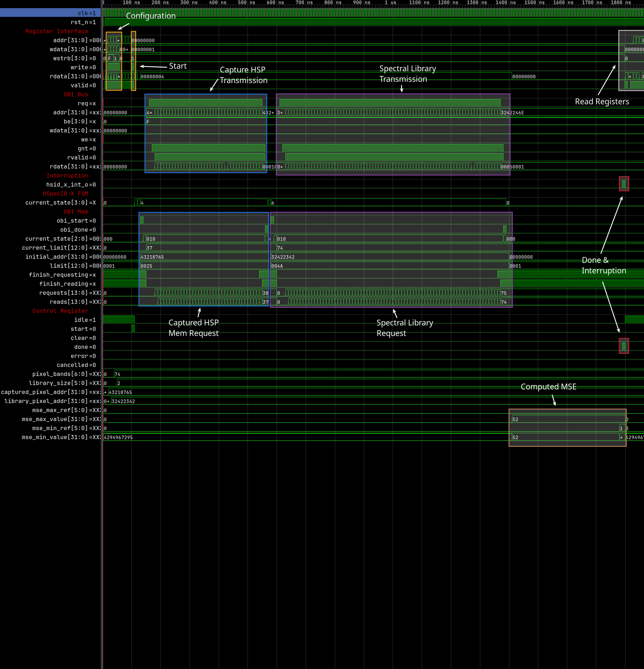Screen dimensions: 644x669
Task: Select the rst_n=1 signal
Action: coord(83,22)
